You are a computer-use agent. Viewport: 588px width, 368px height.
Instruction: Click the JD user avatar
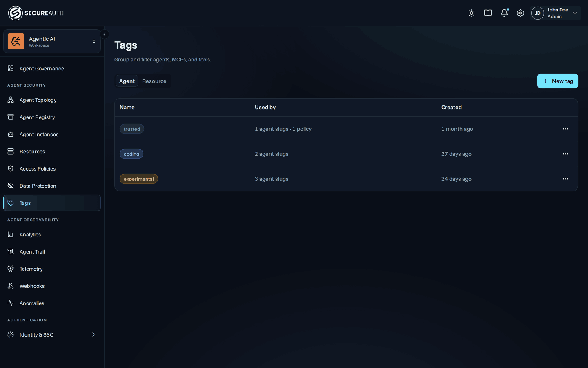point(538,13)
